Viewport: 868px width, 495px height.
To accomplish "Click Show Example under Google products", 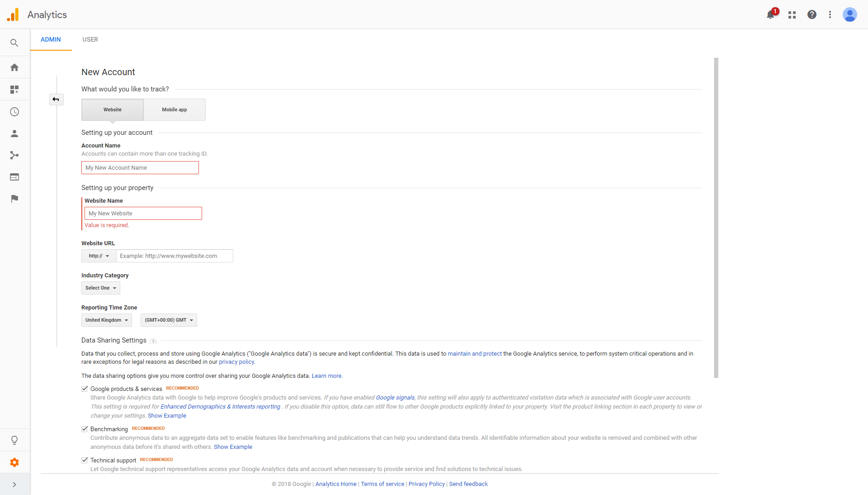I will point(167,416).
